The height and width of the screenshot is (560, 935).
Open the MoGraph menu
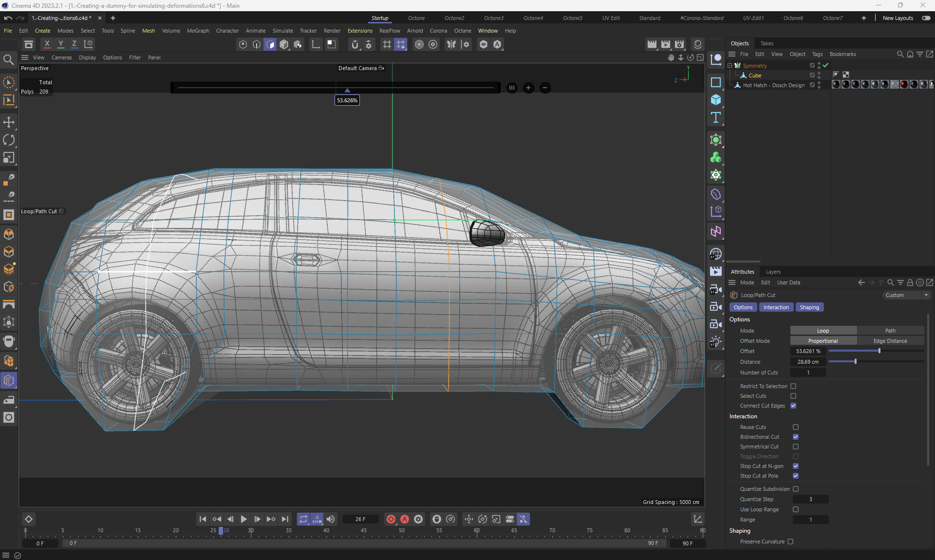[x=198, y=31]
